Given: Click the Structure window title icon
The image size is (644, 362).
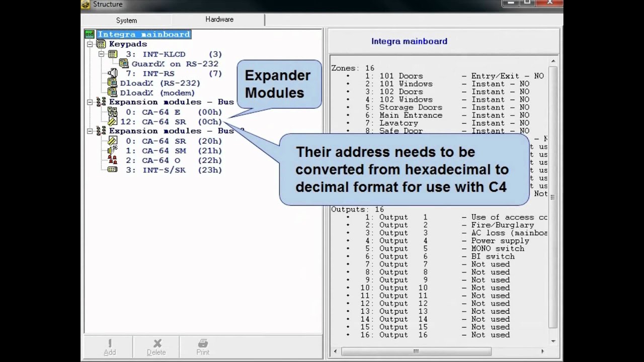Looking at the screenshot, I should [x=86, y=5].
